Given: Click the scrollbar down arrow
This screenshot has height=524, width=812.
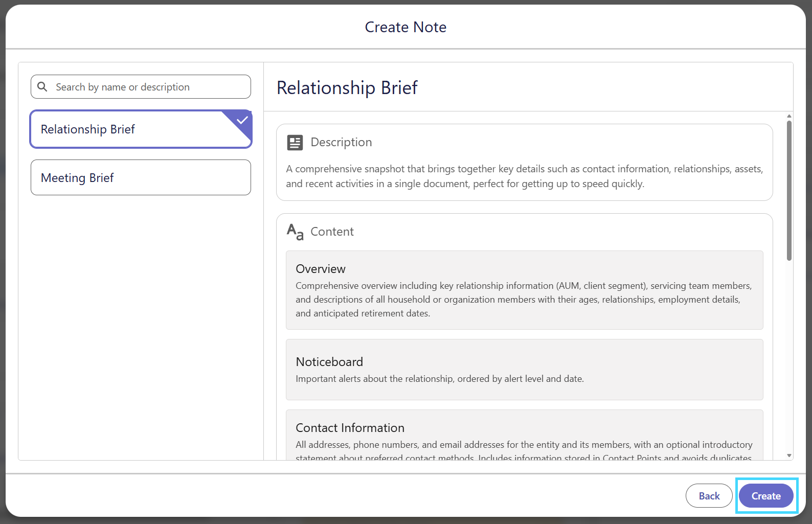Looking at the screenshot, I should click(789, 455).
